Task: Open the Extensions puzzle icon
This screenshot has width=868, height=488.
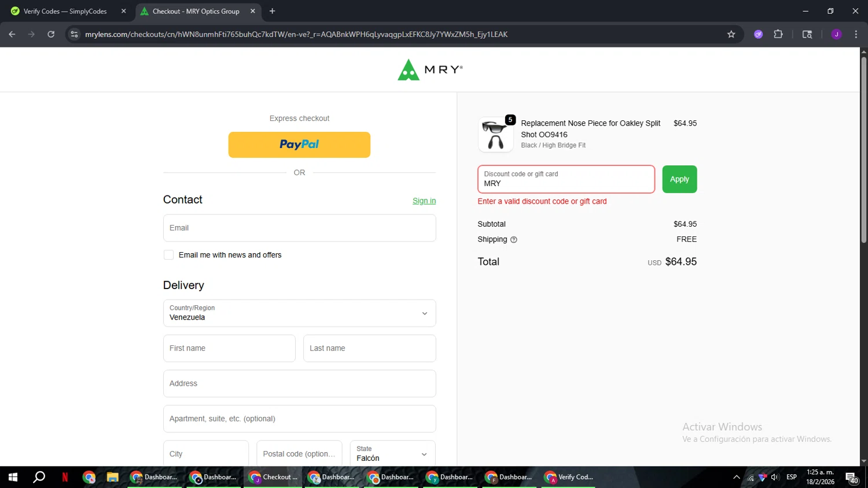Action: (x=778, y=34)
